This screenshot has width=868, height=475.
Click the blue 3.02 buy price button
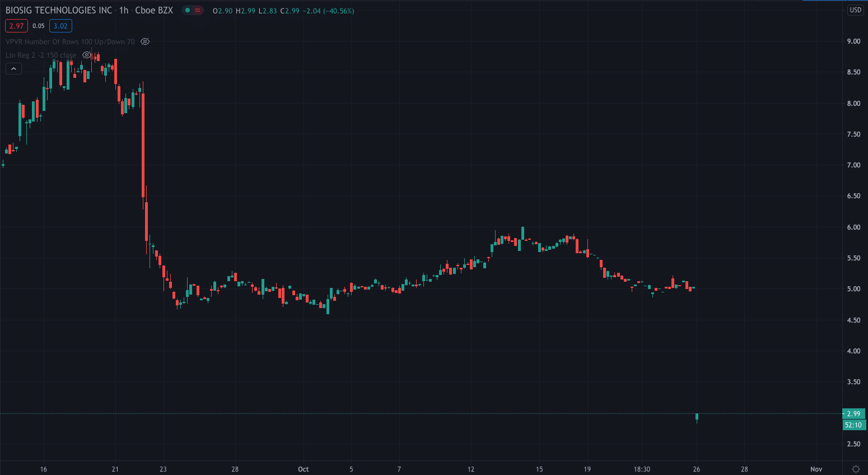click(60, 26)
